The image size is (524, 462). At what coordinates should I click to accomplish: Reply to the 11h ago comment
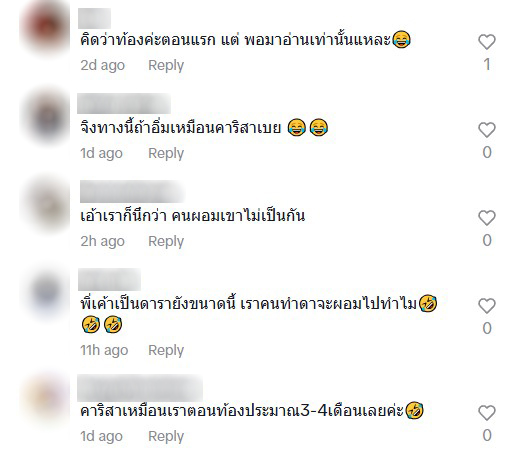coord(166,350)
